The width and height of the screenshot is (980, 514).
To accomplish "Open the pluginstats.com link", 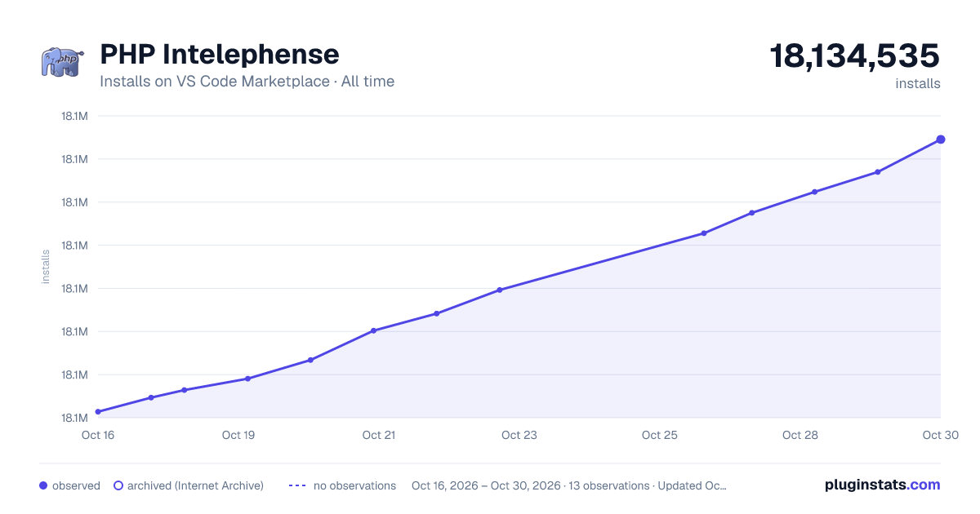I will [x=883, y=485].
